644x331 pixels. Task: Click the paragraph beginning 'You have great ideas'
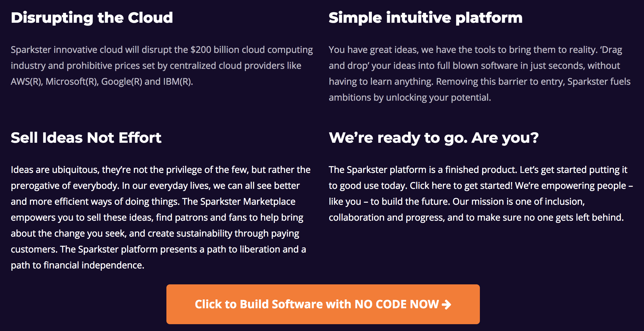[x=480, y=74]
